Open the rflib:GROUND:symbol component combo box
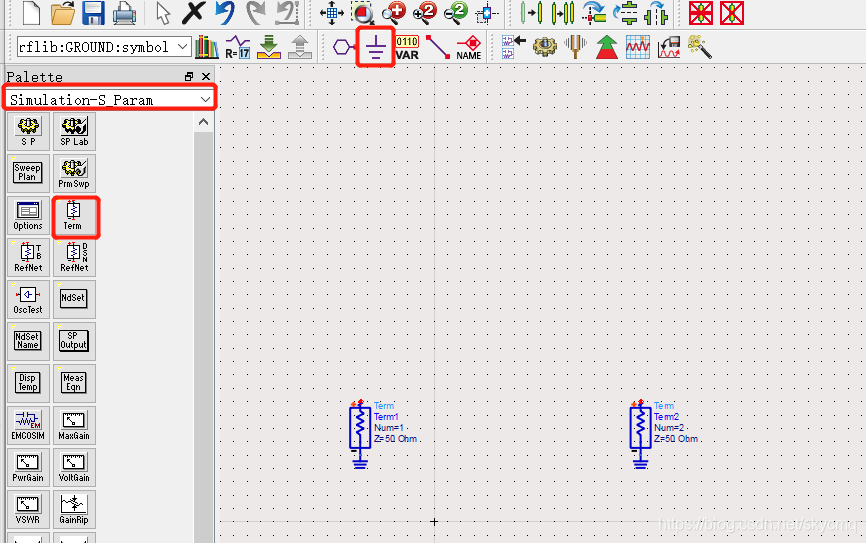The height and width of the screenshot is (543, 866). tap(104, 47)
